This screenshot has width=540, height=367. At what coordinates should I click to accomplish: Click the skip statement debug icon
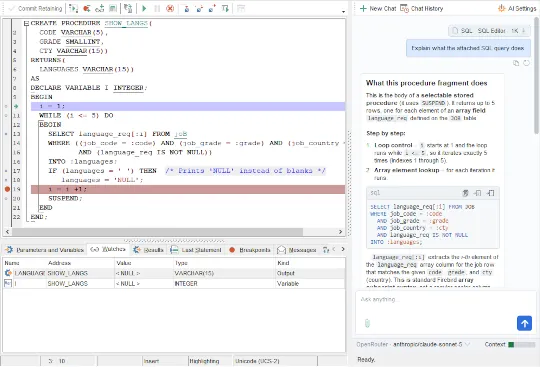pyautogui.click(x=225, y=9)
